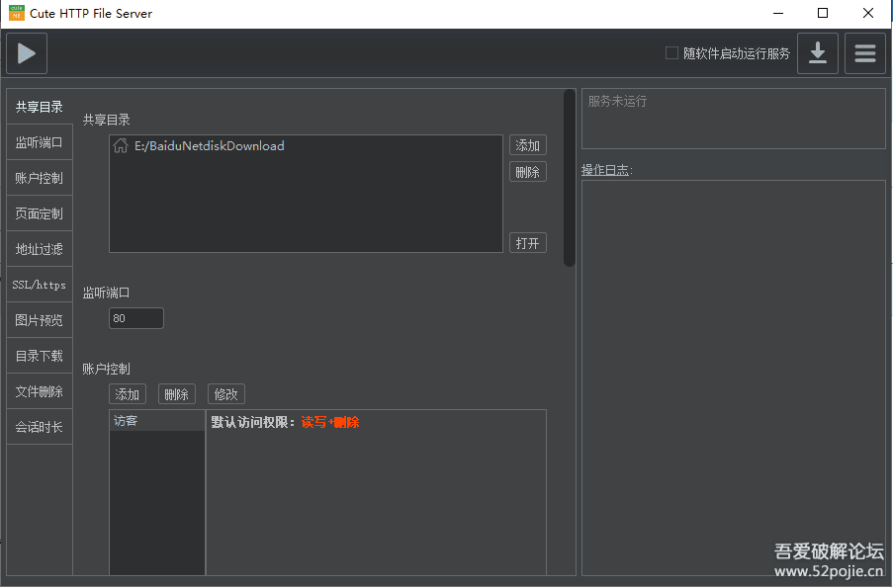Click 删除 button beside shared directory list
This screenshot has height=588, width=893.
(528, 172)
